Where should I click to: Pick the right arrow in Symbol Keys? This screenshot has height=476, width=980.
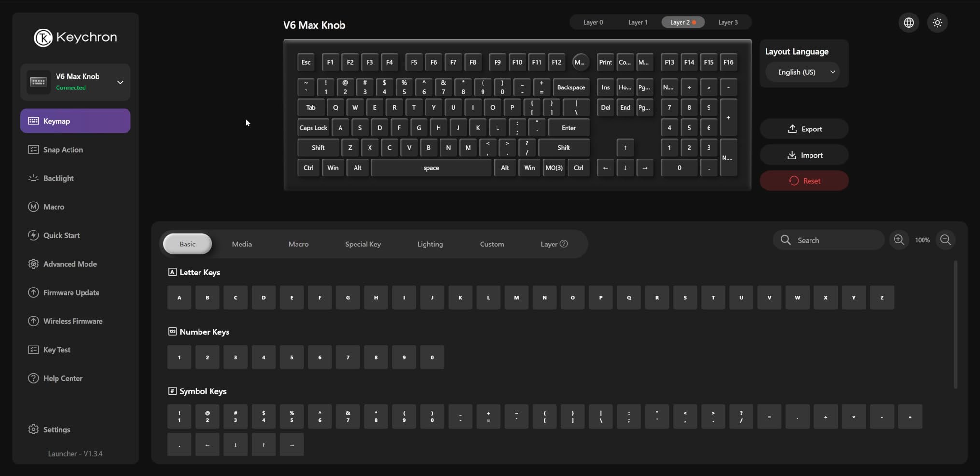click(292, 445)
